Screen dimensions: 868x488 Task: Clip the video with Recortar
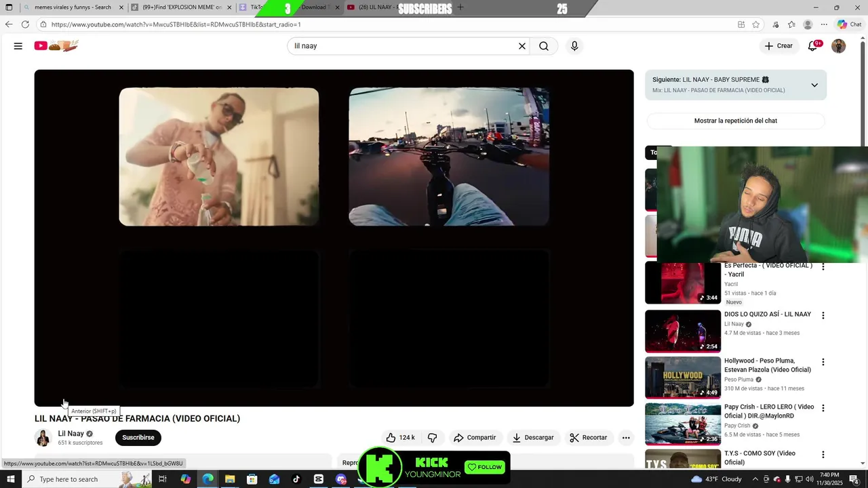[589, 438]
